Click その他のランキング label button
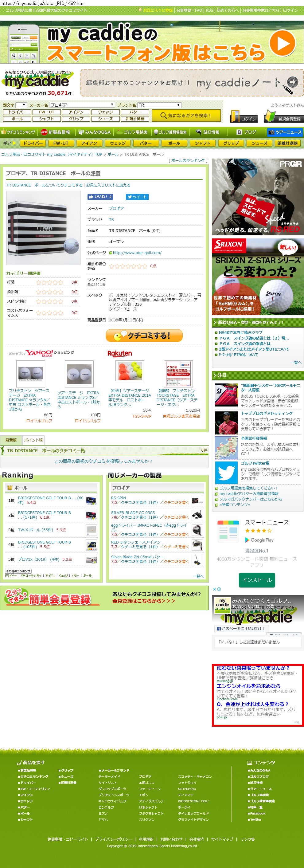The width and height of the screenshot is (304, 868). tap(18, 571)
